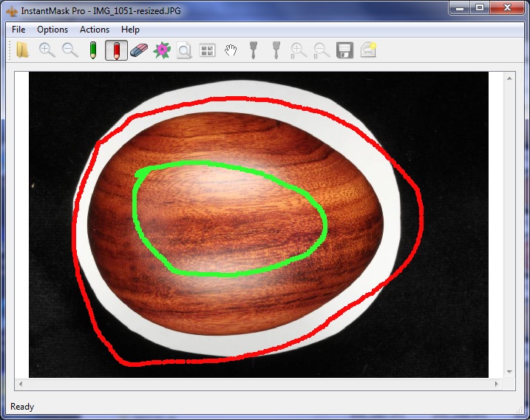The height and width of the screenshot is (420, 530).
Task: Click the second brush tool icon
Action: pos(276,50)
